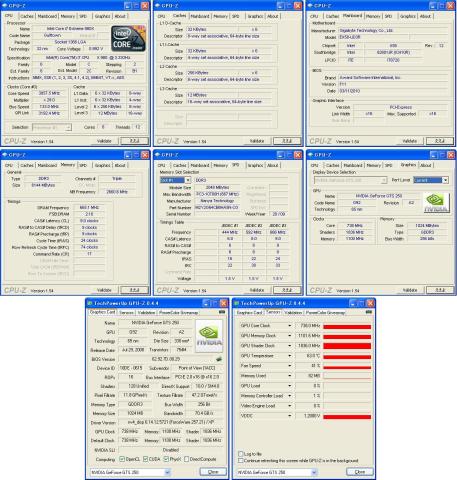Open About tab in CPU-Z Graphics window
Screen dimensions: 457x480
click(x=425, y=165)
